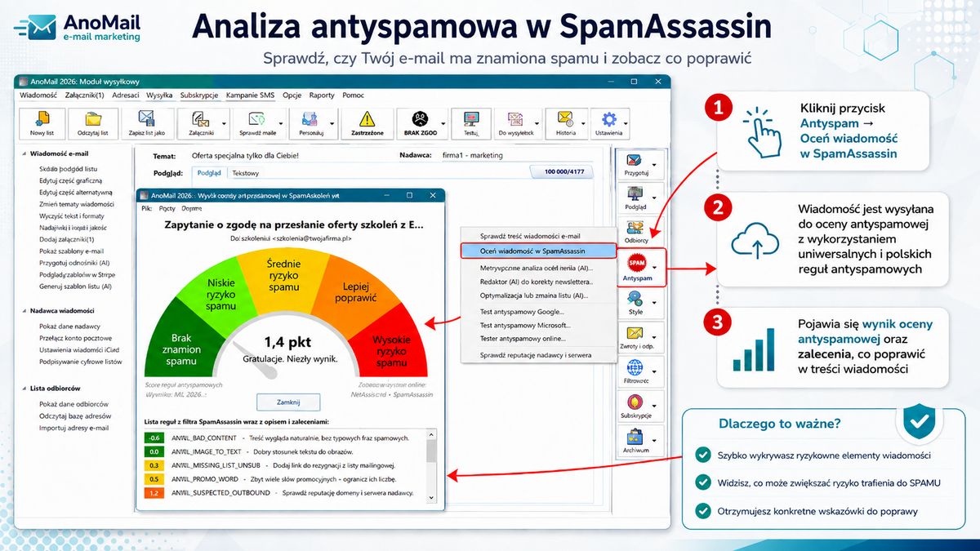Click Importuj adresy e-mail in sidebar
This screenshot has width=980, height=551.
tap(73, 428)
